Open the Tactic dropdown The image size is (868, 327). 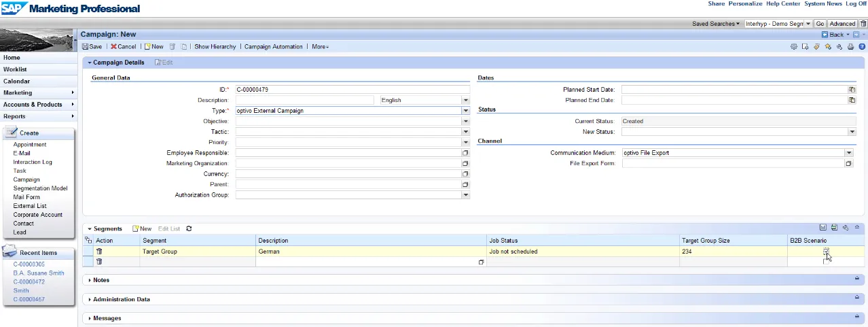[466, 132]
